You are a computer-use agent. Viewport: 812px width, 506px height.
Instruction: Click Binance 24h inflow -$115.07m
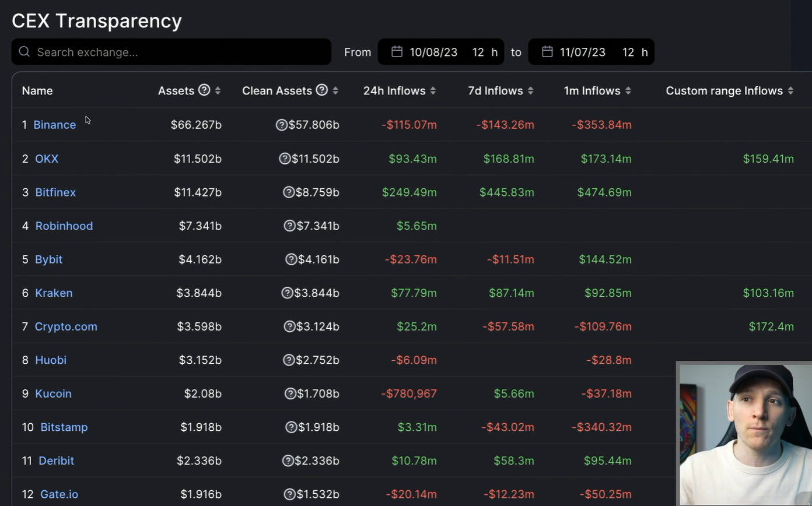(x=409, y=125)
